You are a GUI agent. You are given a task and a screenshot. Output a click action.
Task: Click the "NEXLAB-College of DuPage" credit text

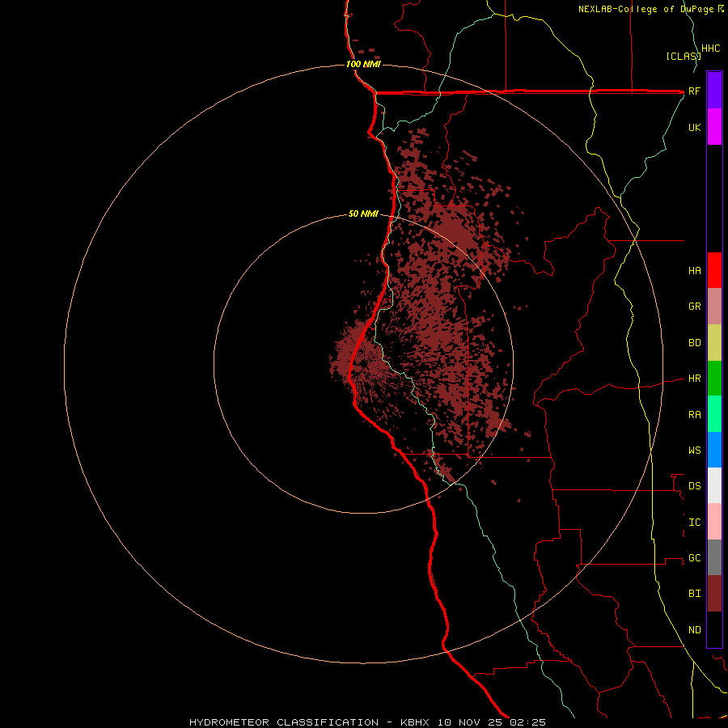point(647,9)
